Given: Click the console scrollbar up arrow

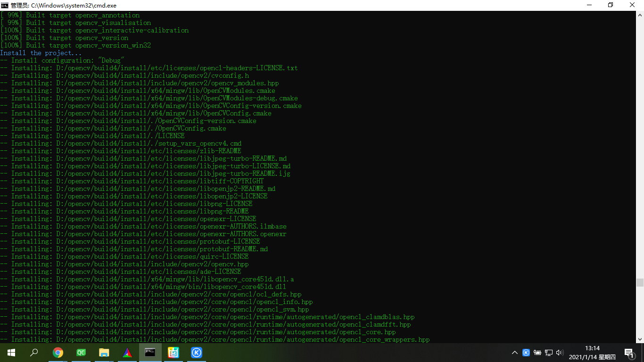Looking at the screenshot, I should click(x=640, y=15).
